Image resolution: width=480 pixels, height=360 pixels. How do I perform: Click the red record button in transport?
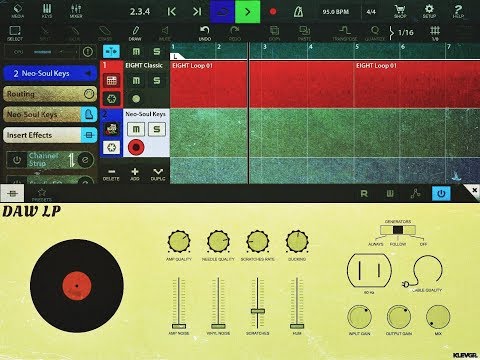[273, 12]
